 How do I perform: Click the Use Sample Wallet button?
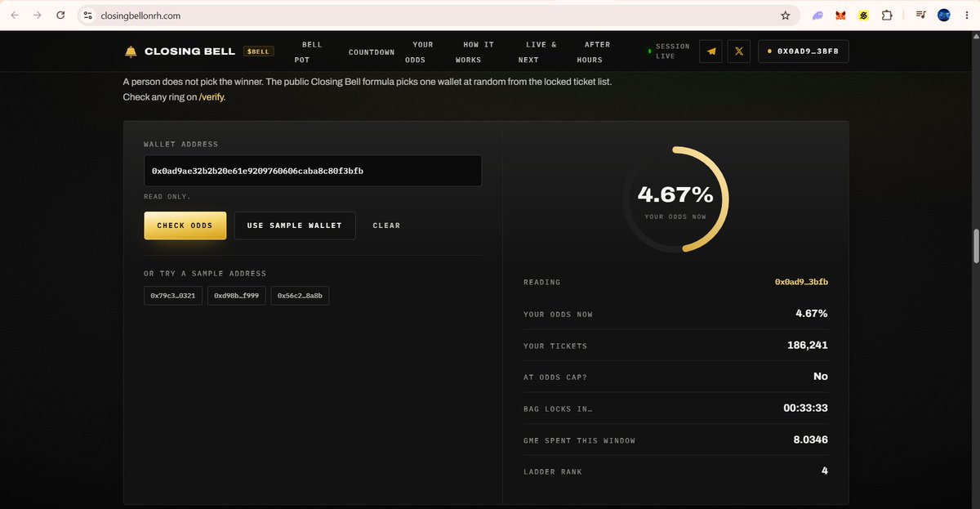click(x=295, y=225)
